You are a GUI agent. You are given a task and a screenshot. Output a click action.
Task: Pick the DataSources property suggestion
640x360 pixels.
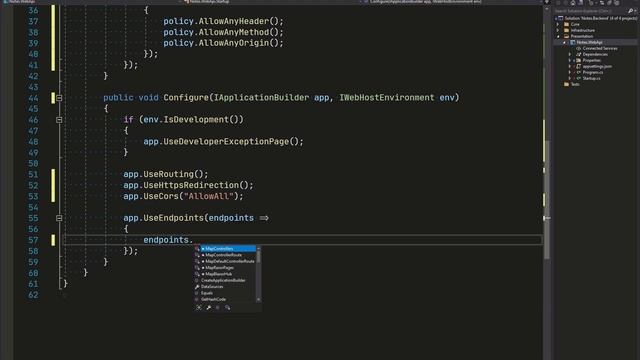point(225,287)
